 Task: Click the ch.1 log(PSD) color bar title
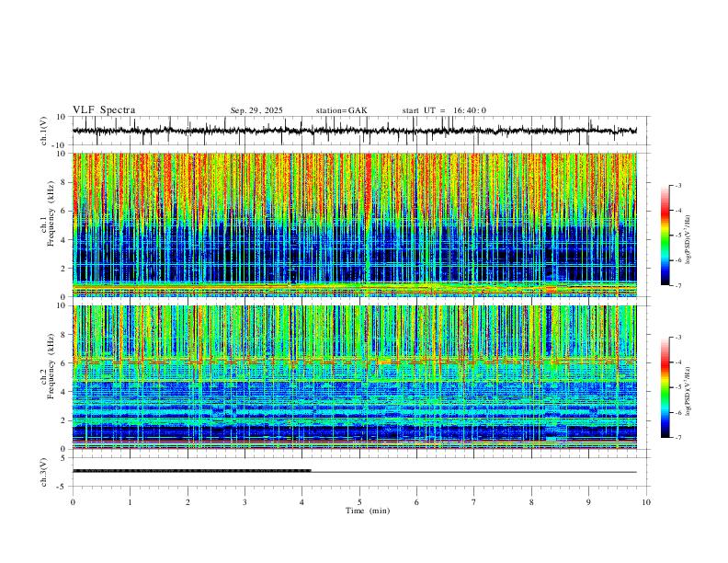pyautogui.click(x=688, y=239)
